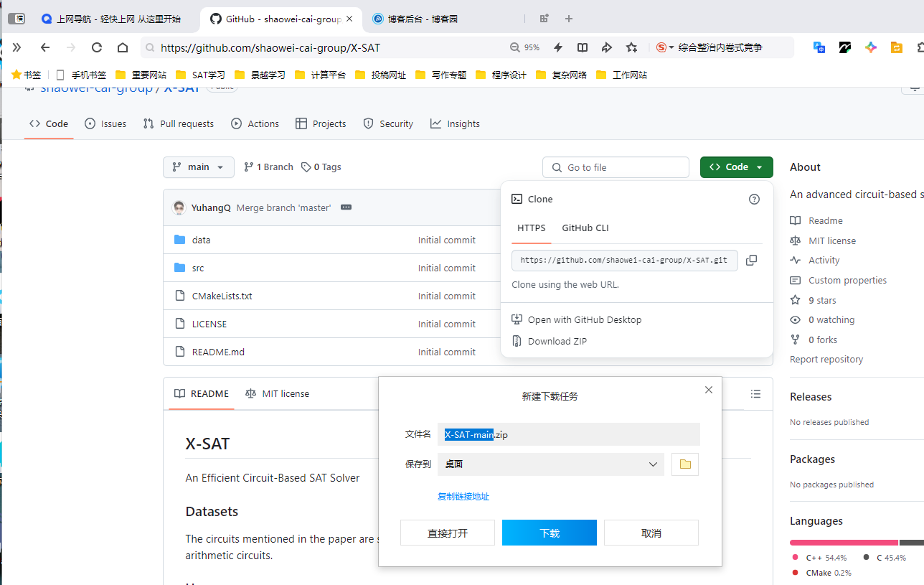924x585 pixels.
Task: Open the 1 Branch link
Action: pos(269,167)
